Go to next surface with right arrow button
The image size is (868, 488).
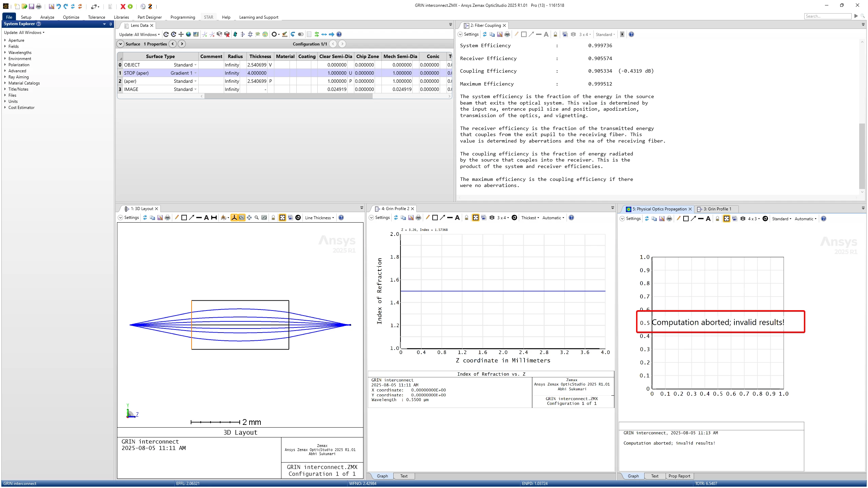[182, 44]
